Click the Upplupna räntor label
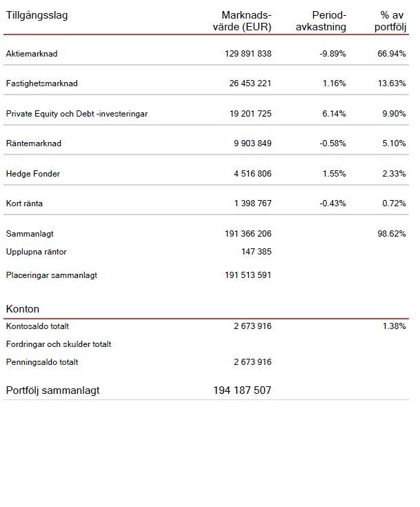Viewport: 420px width, 507px height. tap(37, 252)
